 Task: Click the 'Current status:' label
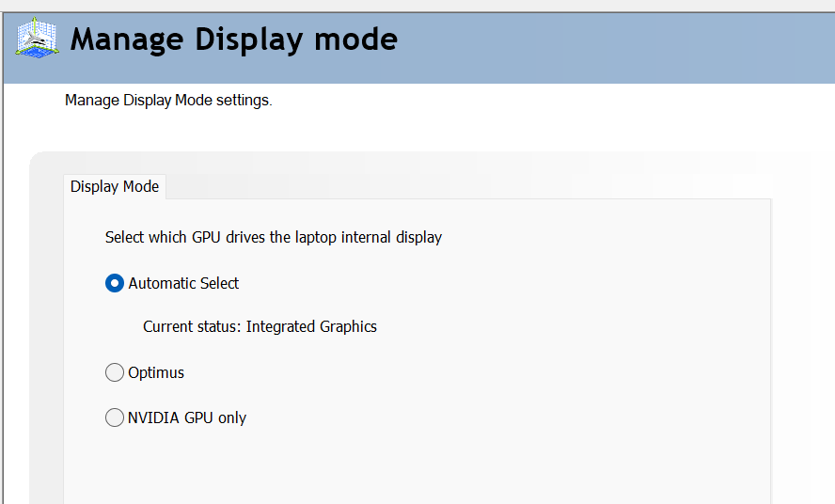click(192, 327)
